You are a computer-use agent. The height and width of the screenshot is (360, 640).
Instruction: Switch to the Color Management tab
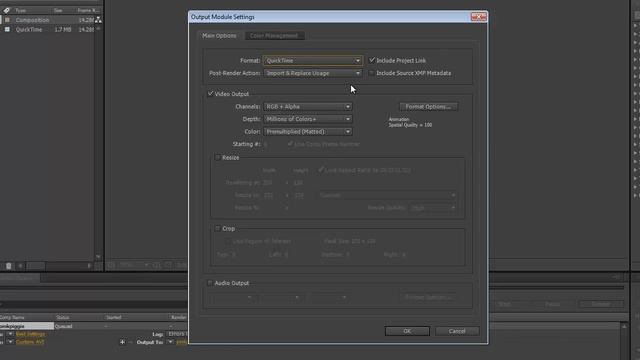point(274,36)
